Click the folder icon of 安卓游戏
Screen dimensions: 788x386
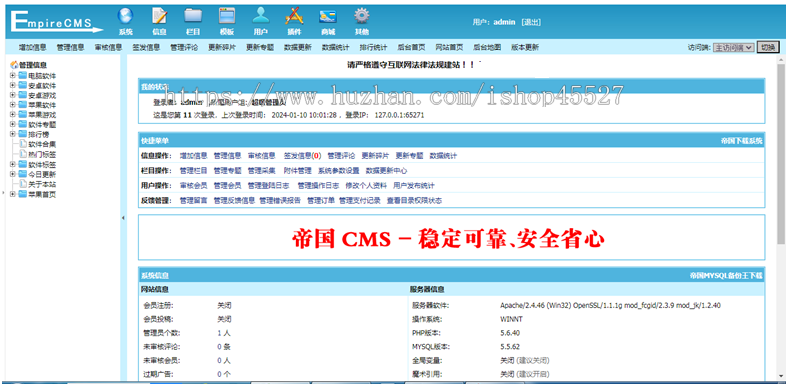point(22,95)
